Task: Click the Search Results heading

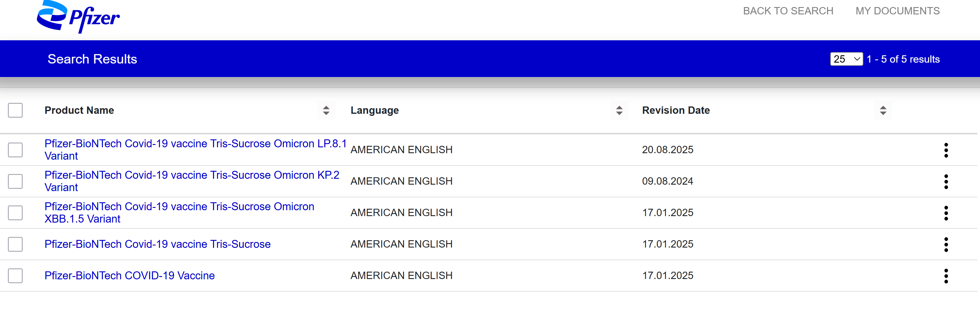Action: coord(92,59)
